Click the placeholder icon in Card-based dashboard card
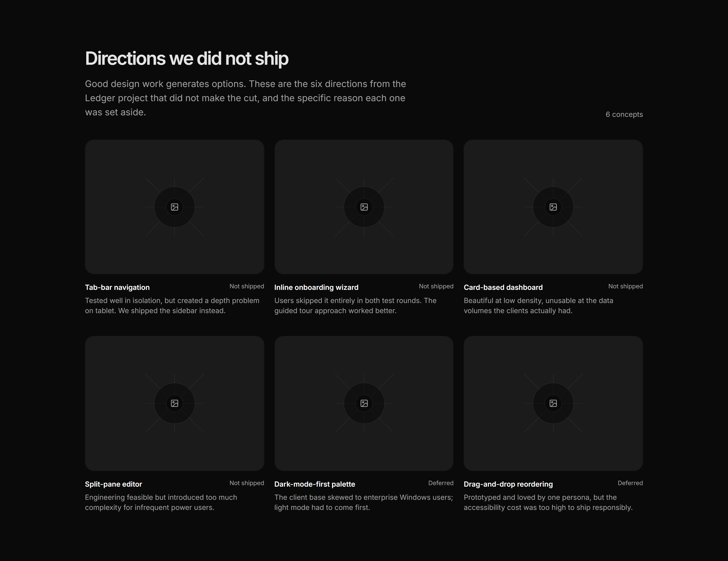 [553, 207]
